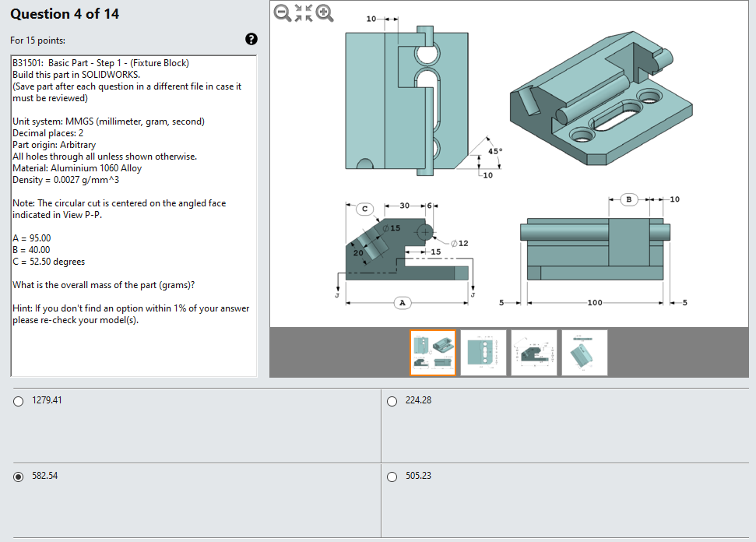Click balloon label B in the drawing

tap(631, 199)
